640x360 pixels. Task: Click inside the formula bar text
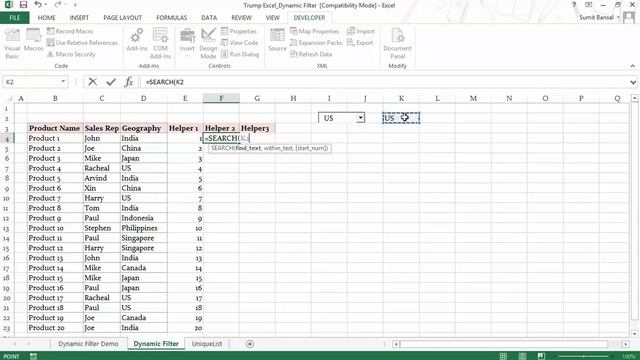coord(384,82)
